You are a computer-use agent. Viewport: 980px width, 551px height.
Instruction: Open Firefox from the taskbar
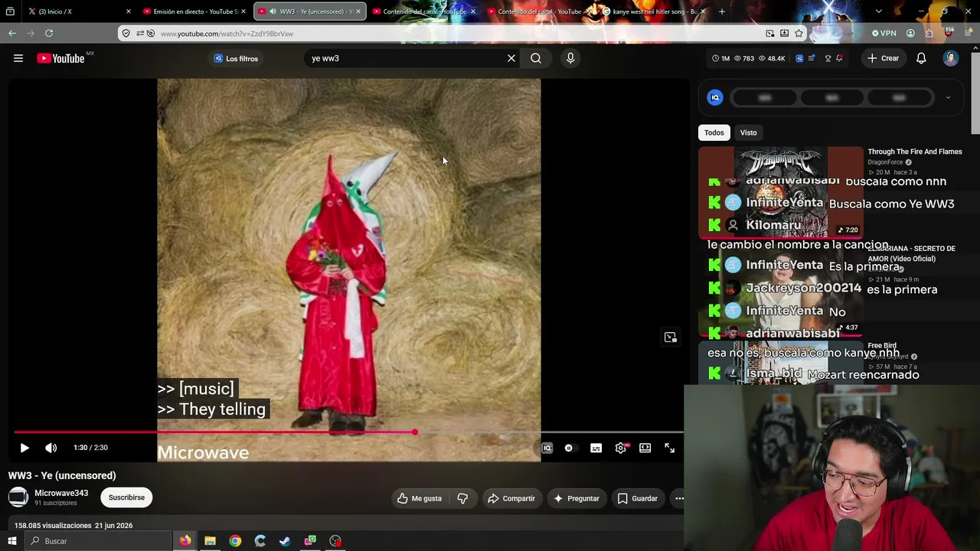pyautogui.click(x=185, y=541)
